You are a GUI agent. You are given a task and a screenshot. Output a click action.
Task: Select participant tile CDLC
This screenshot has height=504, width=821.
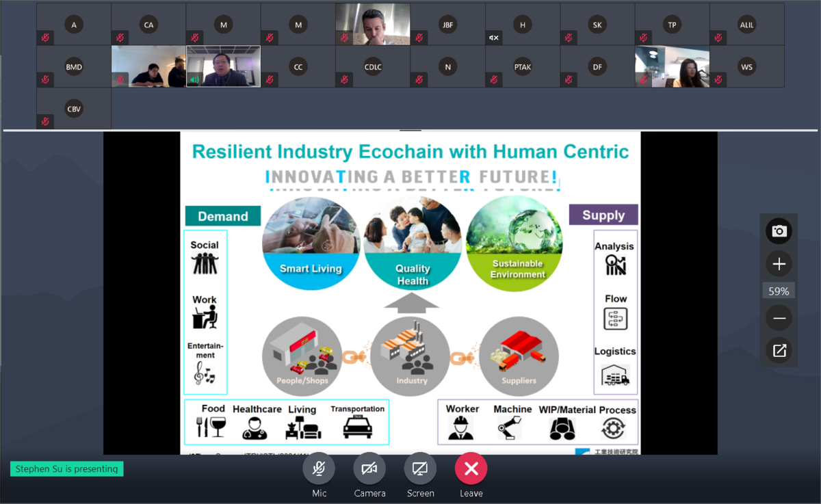tap(373, 67)
